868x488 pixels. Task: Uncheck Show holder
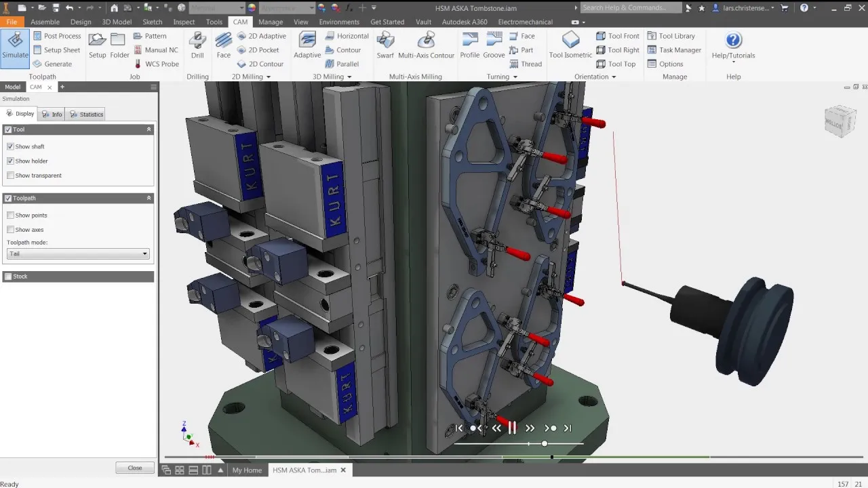click(x=10, y=161)
